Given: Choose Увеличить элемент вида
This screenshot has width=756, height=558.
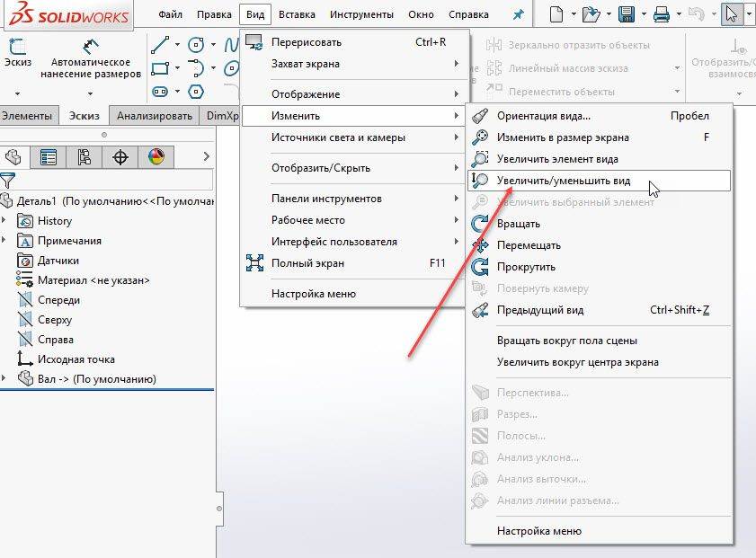Looking at the screenshot, I should click(600, 159).
